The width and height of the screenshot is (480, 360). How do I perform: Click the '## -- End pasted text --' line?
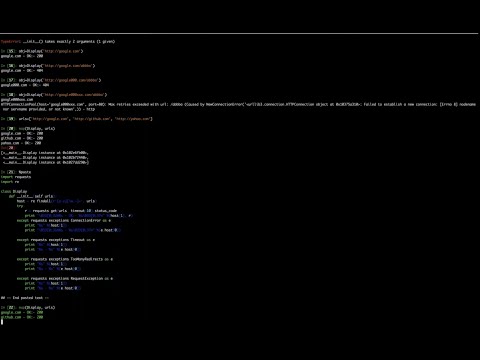[25, 298]
